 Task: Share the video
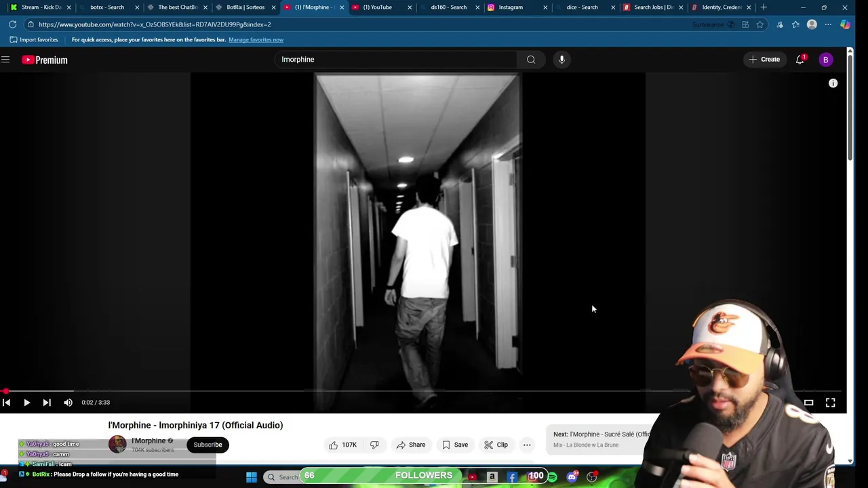[x=411, y=445]
